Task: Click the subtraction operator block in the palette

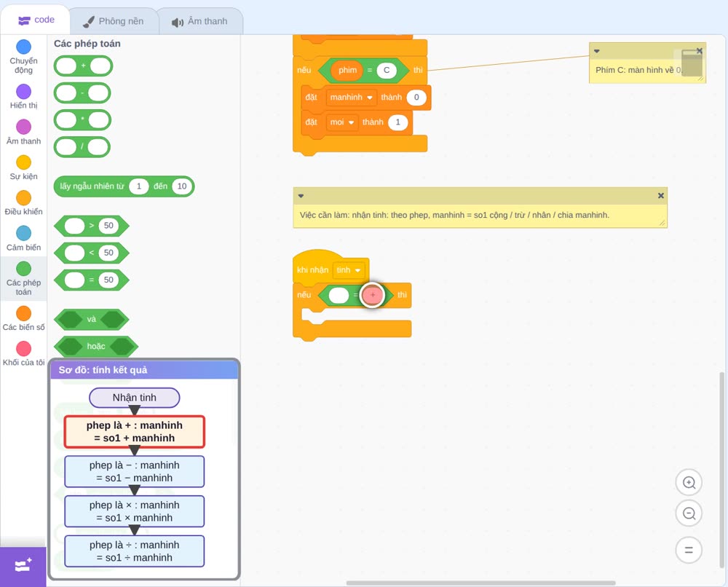Action: coord(82,93)
